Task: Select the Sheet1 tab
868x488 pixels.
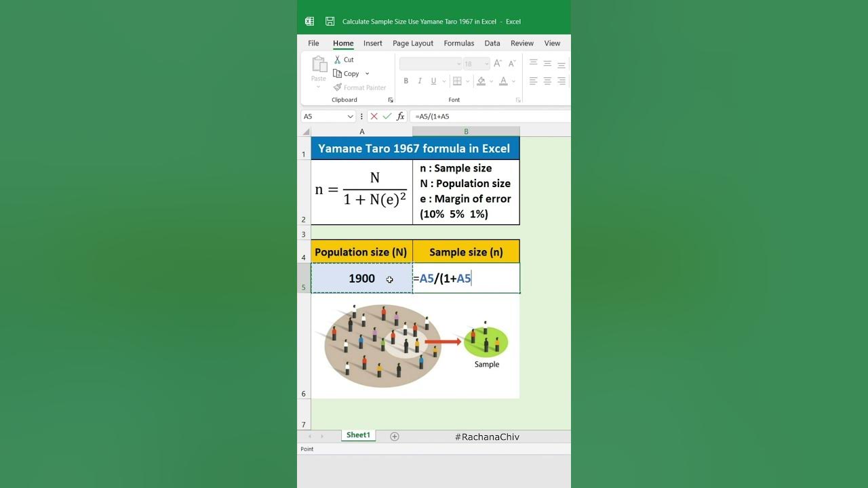Action: click(x=358, y=435)
